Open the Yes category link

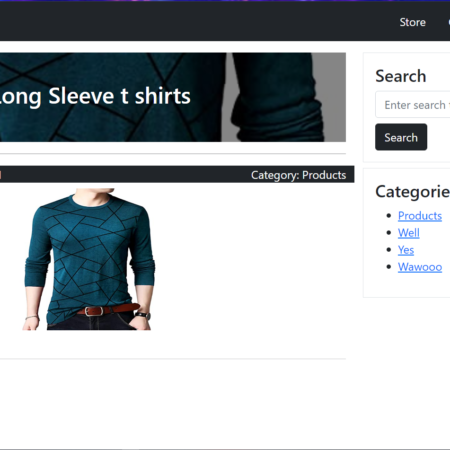point(406,250)
